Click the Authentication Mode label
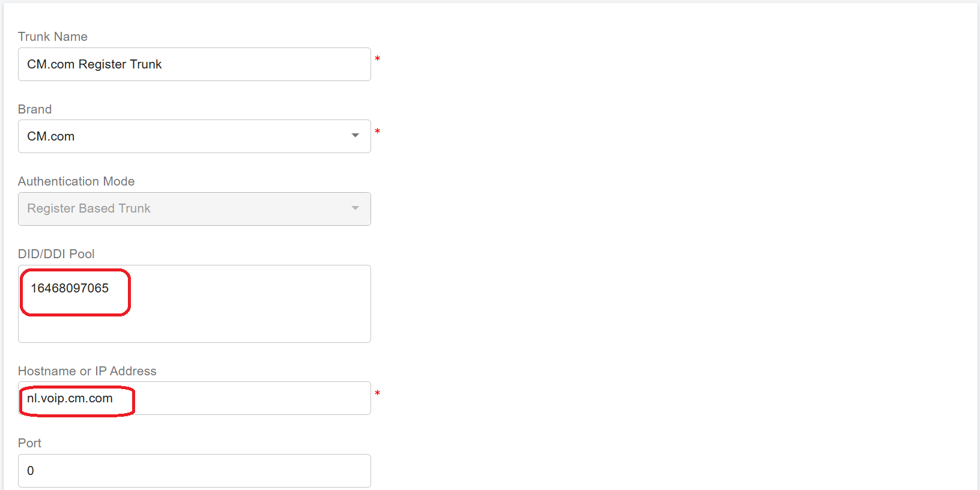 [x=76, y=181]
